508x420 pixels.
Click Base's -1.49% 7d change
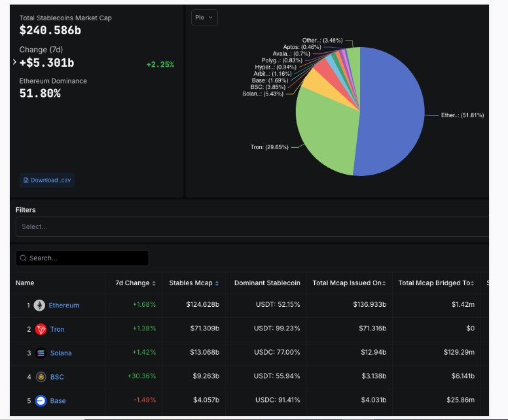tap(145, 400)
